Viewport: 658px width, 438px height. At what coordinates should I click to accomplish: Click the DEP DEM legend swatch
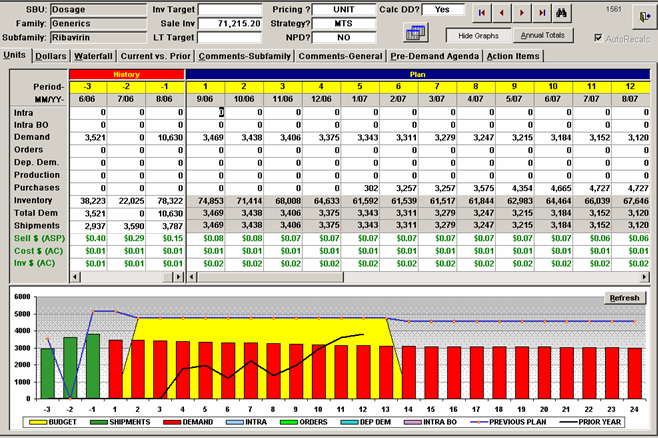pyautogui.click(x=349, y=422)
